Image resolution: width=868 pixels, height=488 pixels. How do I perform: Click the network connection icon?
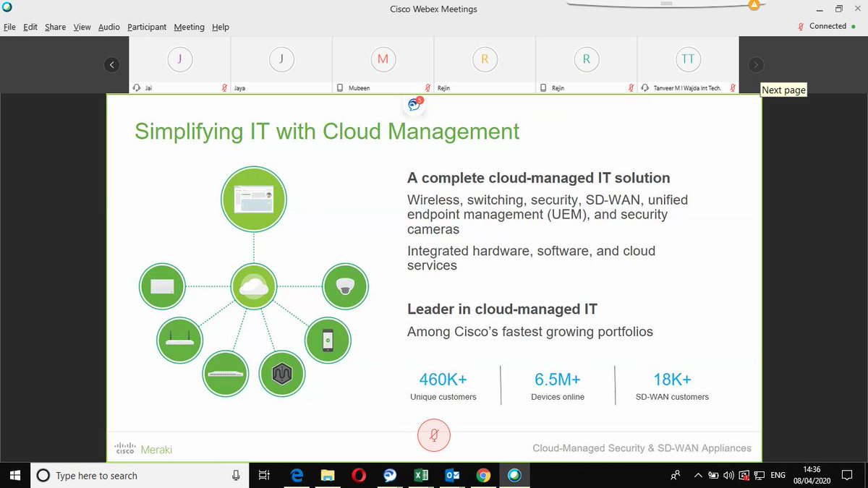coord(759,475)
